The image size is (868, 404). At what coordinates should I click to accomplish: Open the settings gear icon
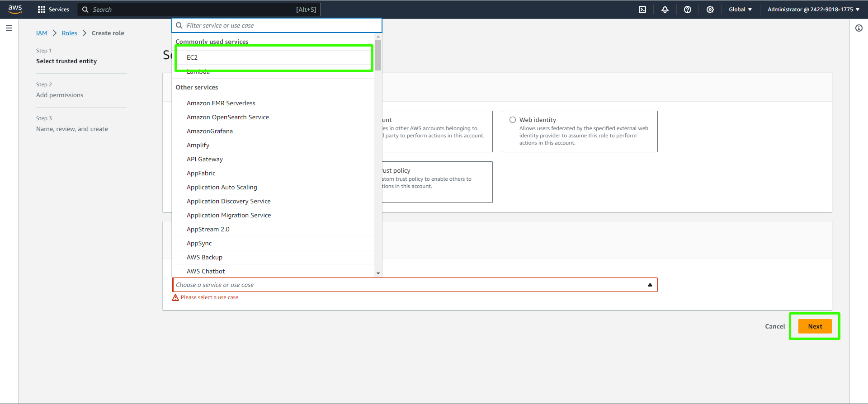click(710, 9)
